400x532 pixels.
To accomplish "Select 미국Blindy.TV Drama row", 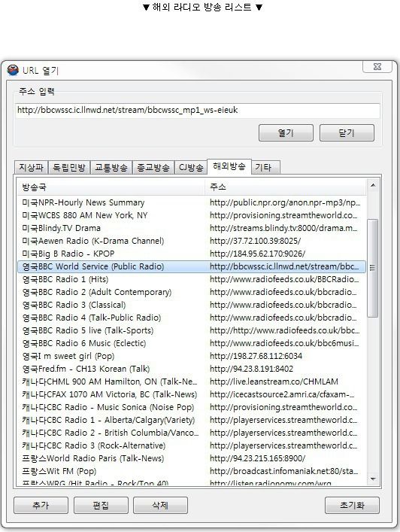I will [x=192, y=228].
